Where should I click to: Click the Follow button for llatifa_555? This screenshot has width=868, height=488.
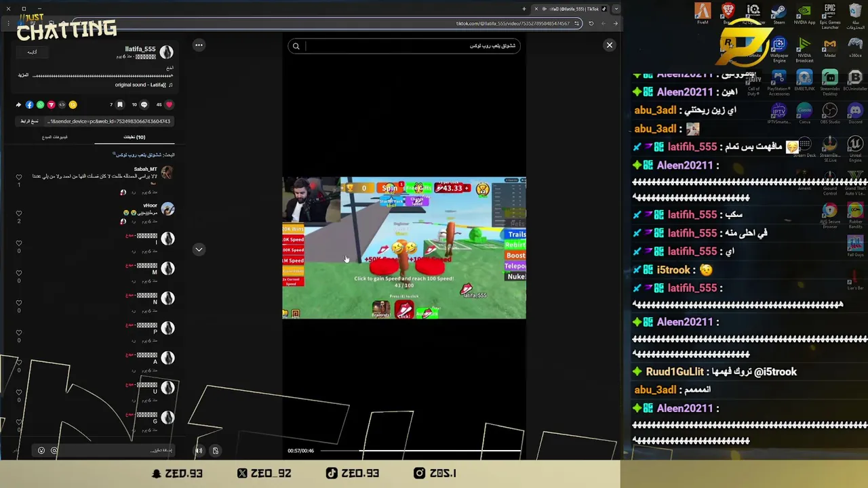(x=32, y=52)
